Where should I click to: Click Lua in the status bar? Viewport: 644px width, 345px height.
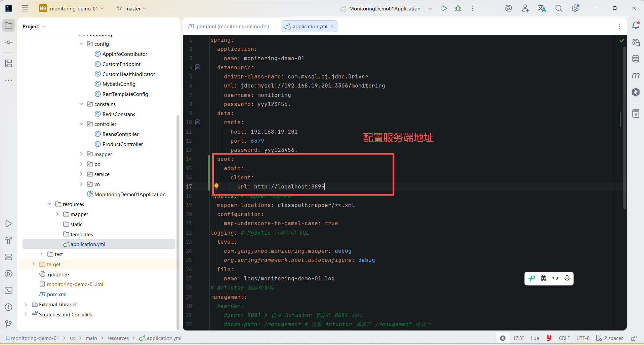click(x=535, y=338)
